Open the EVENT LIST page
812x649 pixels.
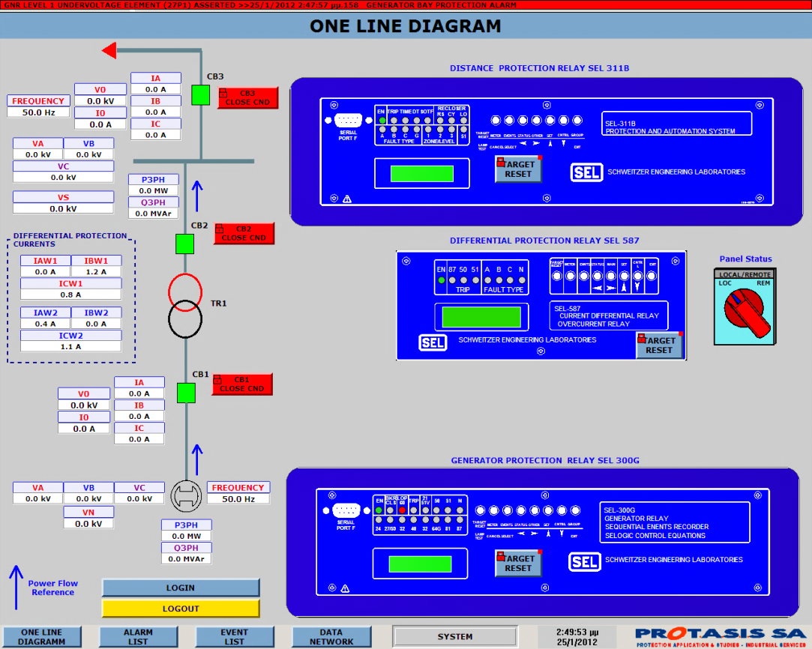[235, 636]
